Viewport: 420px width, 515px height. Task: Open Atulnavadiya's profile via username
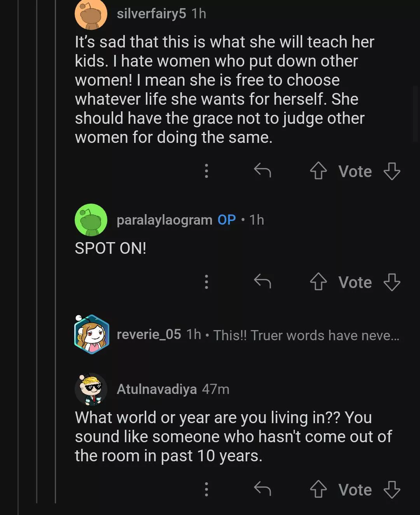(156, 389)
